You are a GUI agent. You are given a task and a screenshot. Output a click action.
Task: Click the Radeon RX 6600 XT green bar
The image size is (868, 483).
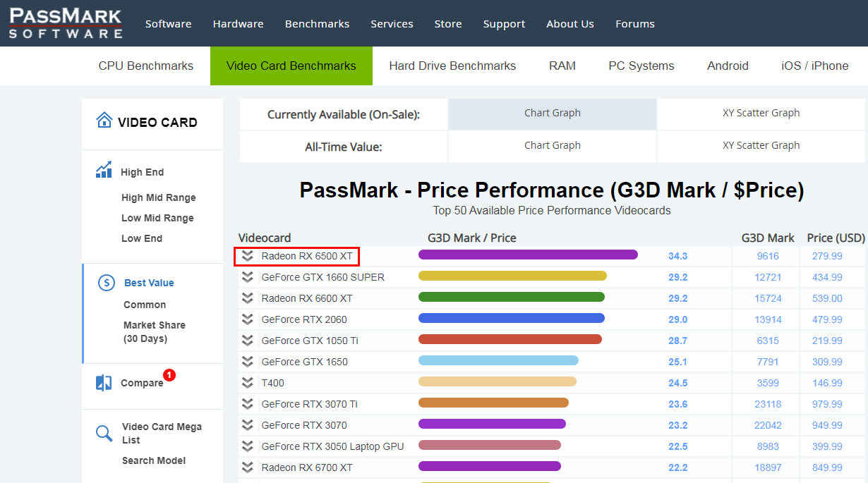point(512,297)
